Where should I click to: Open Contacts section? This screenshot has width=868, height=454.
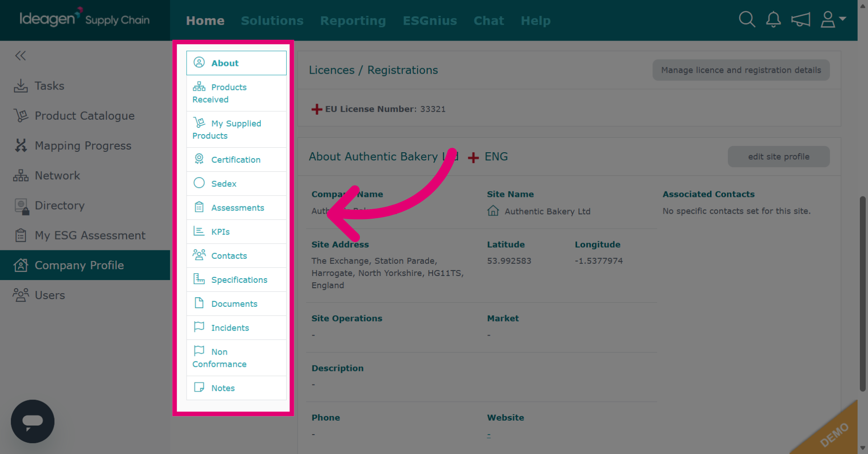[x=236, y=255]
